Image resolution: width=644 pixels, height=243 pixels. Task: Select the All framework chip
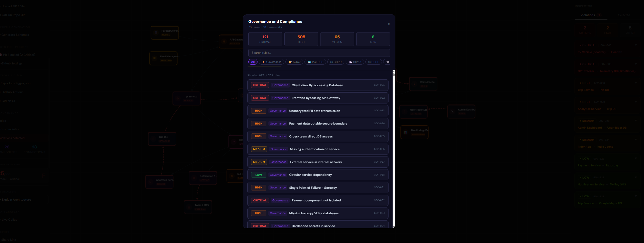coord(253,62)
